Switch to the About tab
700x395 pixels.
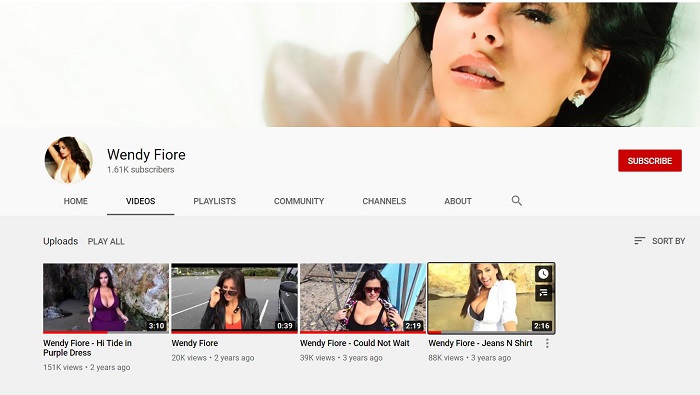(458, 201)
